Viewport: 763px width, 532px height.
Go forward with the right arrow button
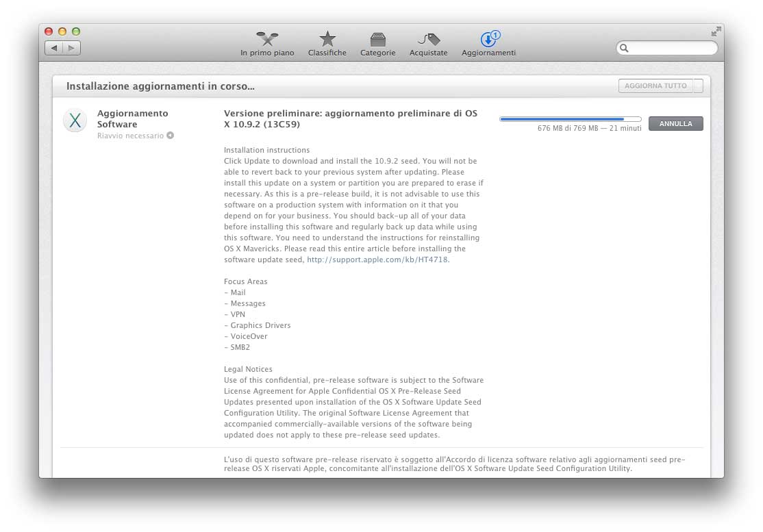pos(71,48)
